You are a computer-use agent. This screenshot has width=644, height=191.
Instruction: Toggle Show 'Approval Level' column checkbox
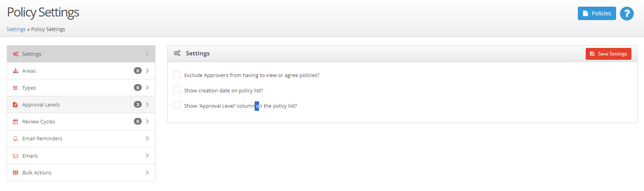pyautogui.click(x=177, y=105)
